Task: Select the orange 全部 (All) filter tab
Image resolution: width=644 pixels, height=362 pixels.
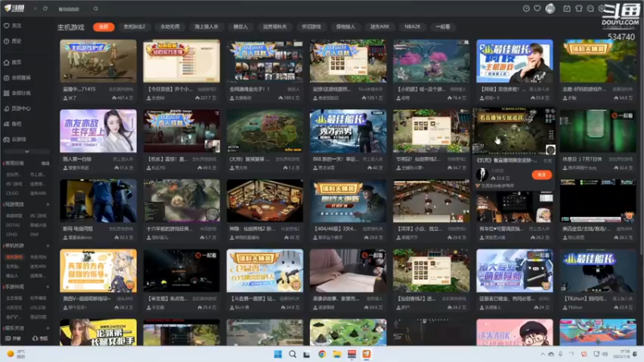Action: coord(104,27)
